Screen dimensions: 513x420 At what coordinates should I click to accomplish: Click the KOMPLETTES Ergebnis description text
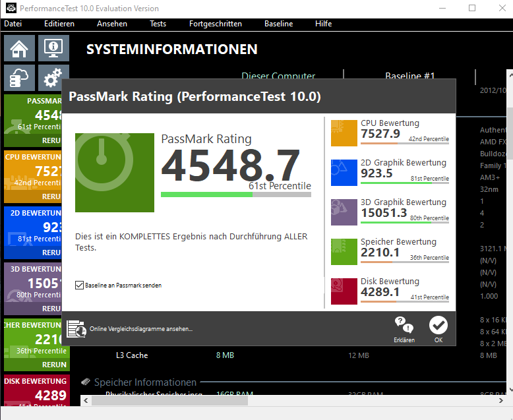click(191, 242)
